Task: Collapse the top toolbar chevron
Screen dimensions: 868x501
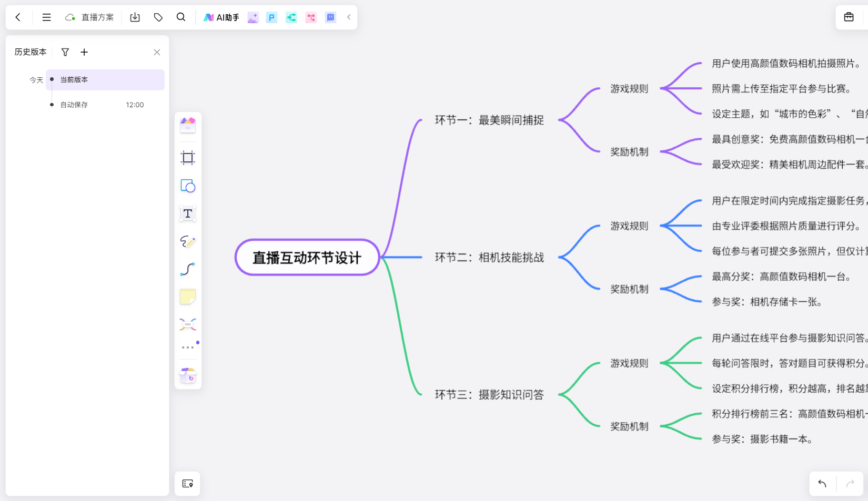Action: (x=349, y=17)
